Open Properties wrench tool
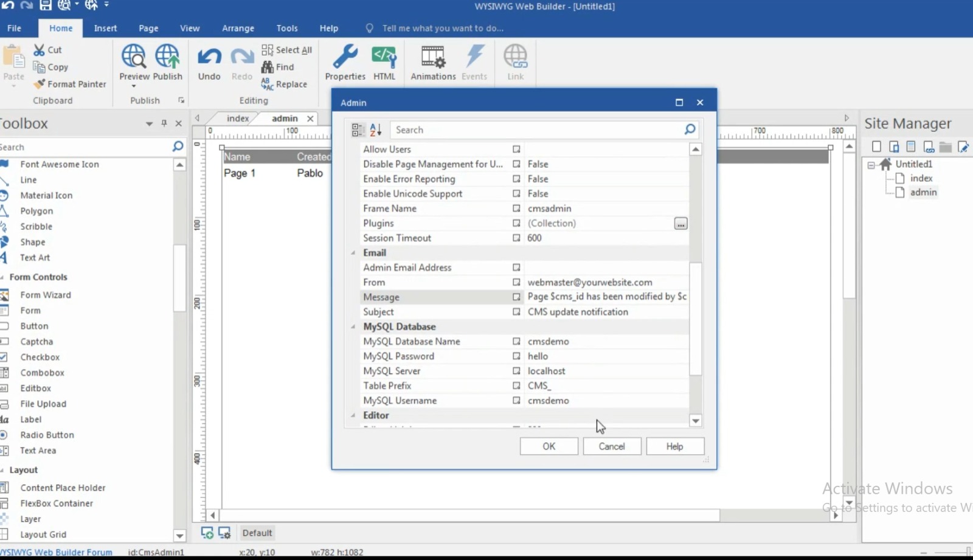 pos(345,56)
